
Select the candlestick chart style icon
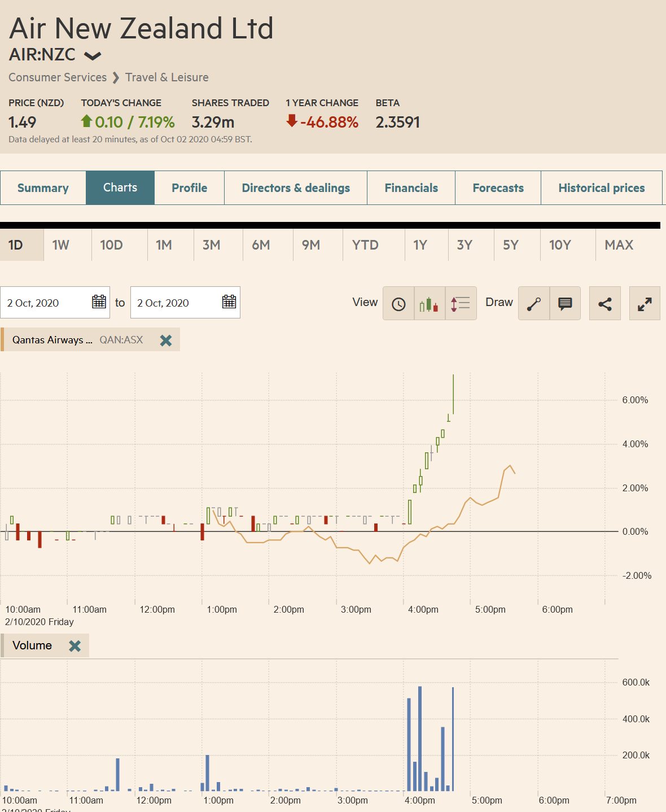tap(429, 304)
